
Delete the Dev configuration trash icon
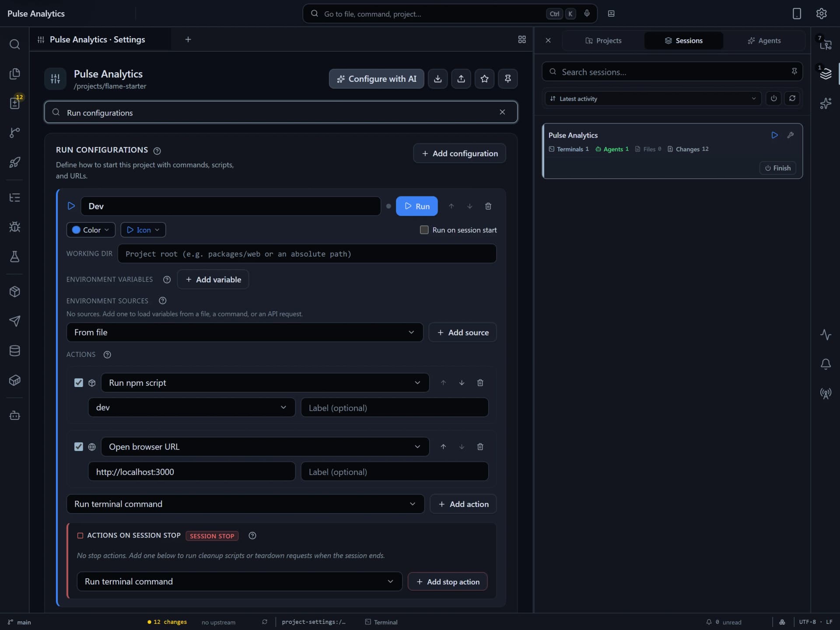coord(488,206)
